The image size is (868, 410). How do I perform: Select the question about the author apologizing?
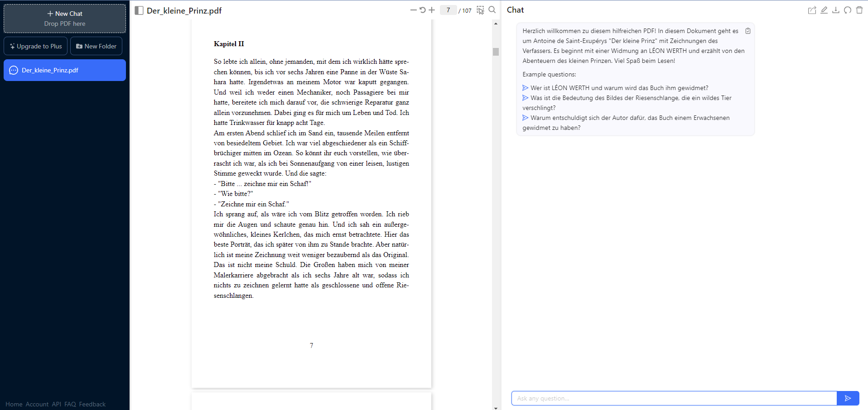pyautogui.click(x=626, y=123)
